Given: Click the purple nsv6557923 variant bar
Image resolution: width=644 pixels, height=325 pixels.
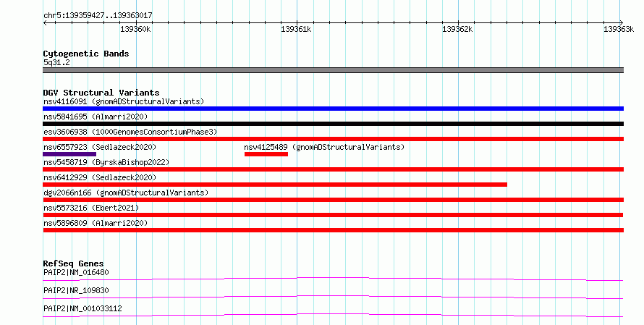Looking at the screenshot, I should coord(69,154).
